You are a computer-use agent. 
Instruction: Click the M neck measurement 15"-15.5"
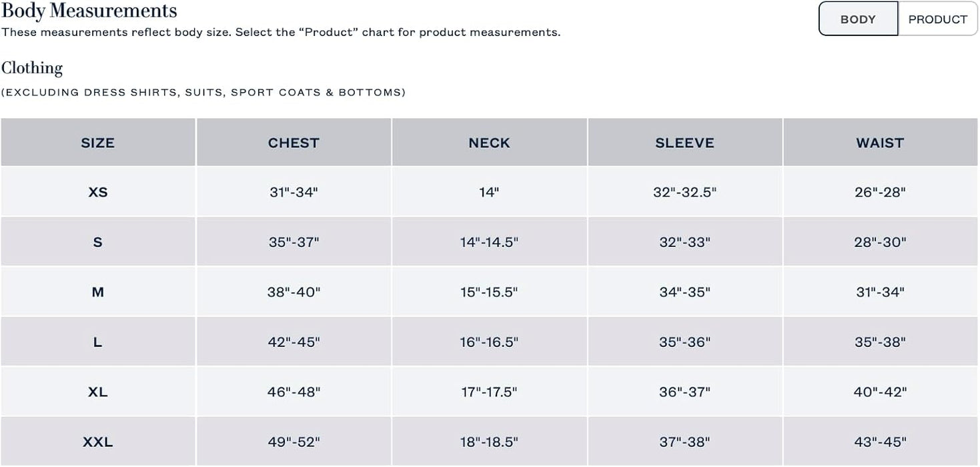click(489, 292)
